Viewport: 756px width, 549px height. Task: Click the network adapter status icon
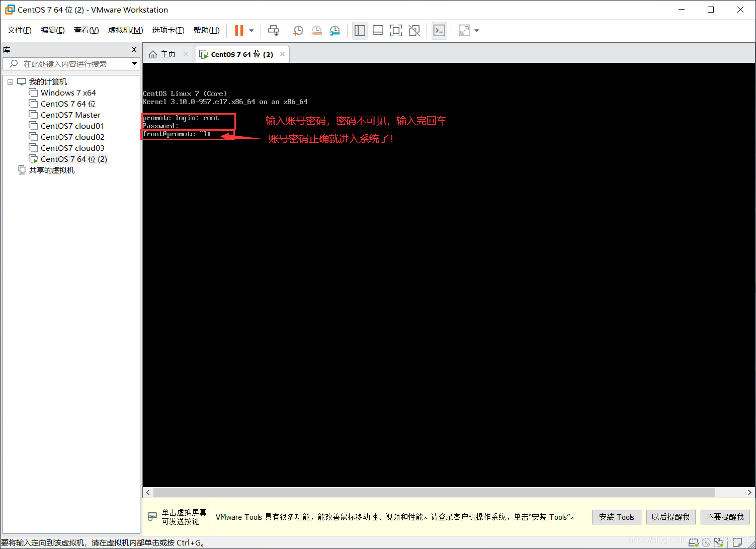tap(719, 542)
